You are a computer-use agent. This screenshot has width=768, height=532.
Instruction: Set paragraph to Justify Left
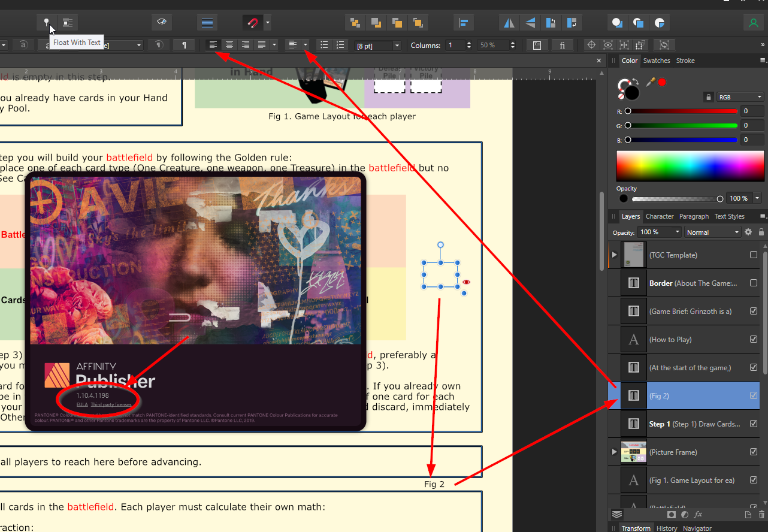262,45
